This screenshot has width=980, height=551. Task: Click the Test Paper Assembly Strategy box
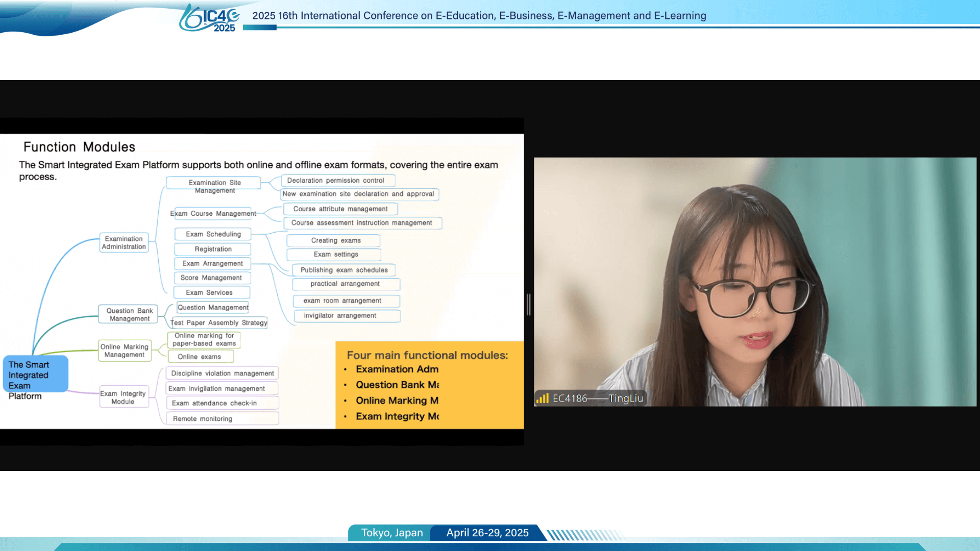point(219,323)
